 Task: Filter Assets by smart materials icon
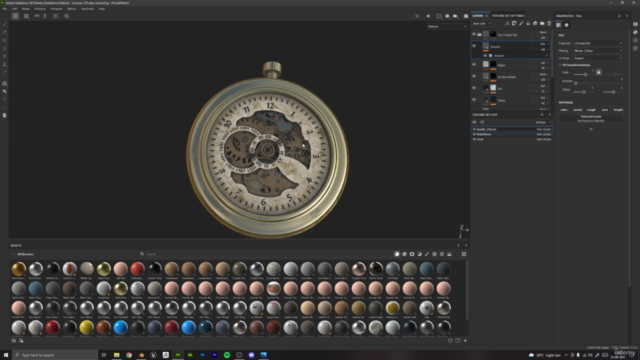coord(404,254)
